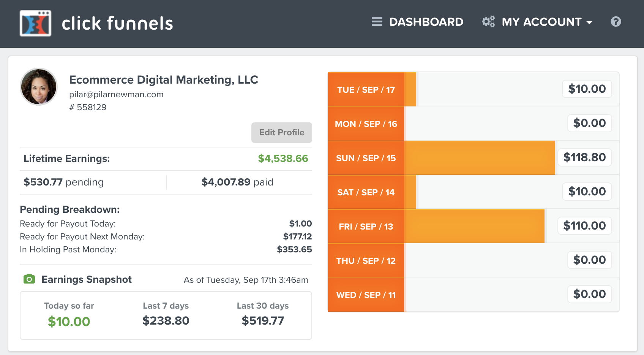Select the TUE / SEP / 17 earnings bar
This screenshot has width=644, height=355.
pyautogui.click(x=410, y=89)
